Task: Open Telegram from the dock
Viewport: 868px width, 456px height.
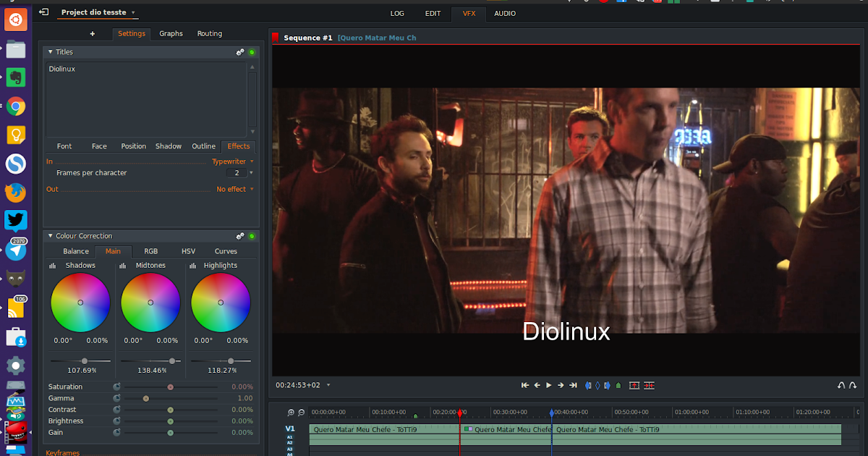Action: pyautogui.click(x=16, y=250)
